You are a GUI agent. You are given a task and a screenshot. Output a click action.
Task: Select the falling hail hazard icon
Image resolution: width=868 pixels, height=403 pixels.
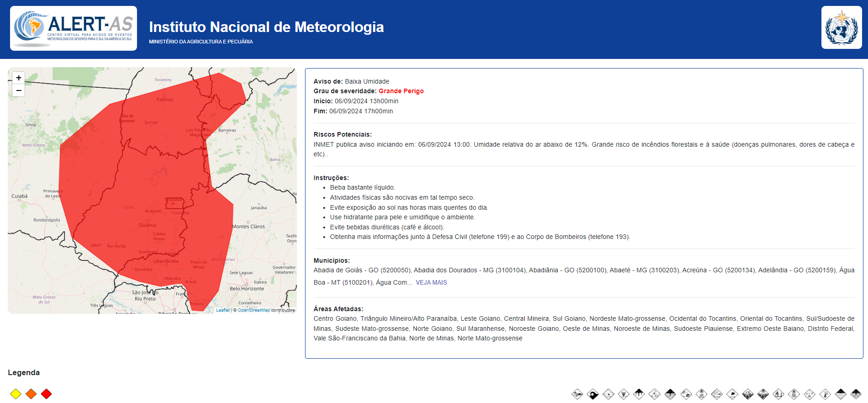tap(654, 394)
